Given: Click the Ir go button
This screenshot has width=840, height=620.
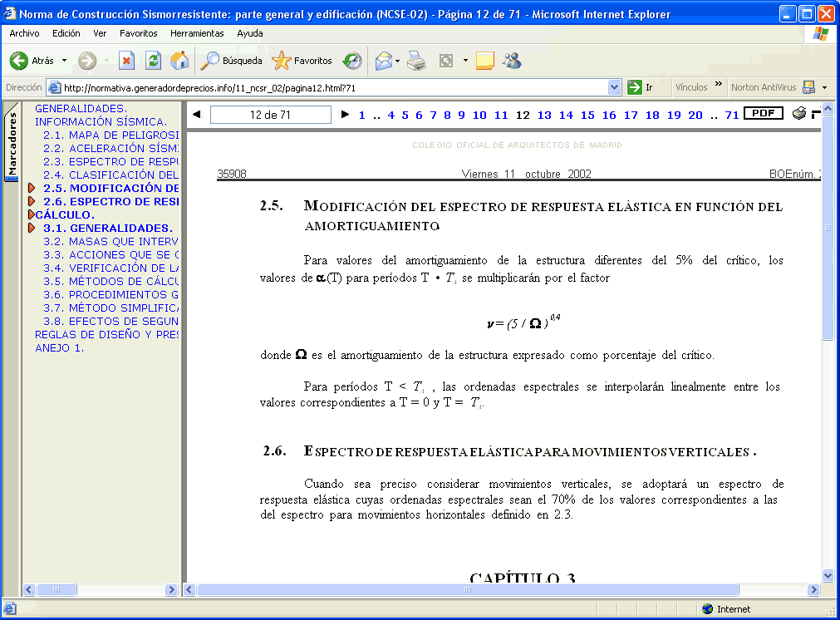Looking at the screenshot, I should [641, 87].
